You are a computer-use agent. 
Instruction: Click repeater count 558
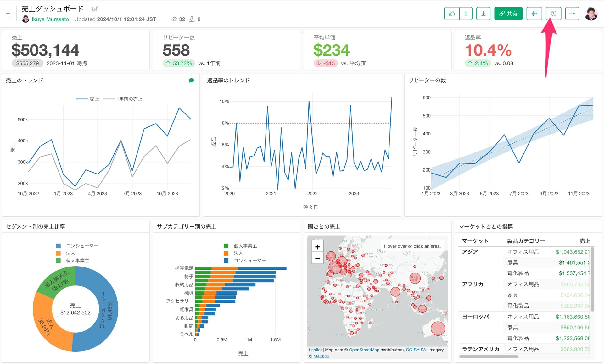point(176,50)
